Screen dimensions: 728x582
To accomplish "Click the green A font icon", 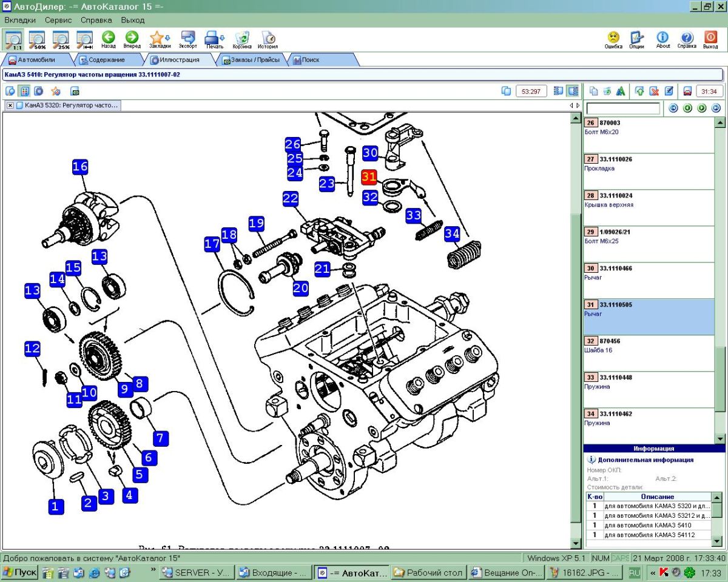I will tap(621, 91).
